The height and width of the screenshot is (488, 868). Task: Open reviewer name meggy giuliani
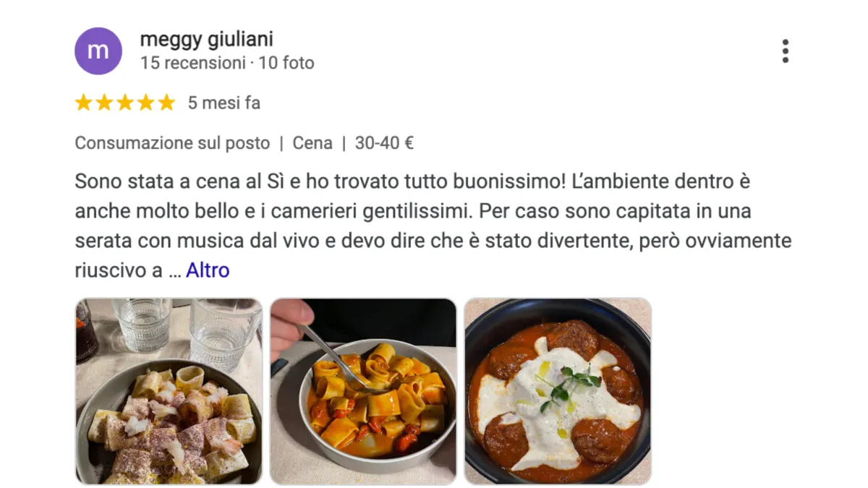pos(207,39)
